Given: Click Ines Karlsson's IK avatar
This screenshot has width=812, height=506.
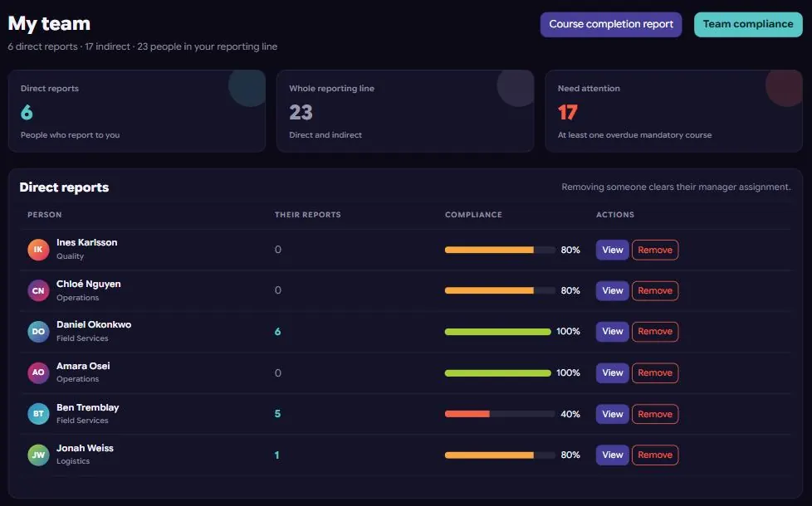Looking at the screenshot, I should 38,250.
